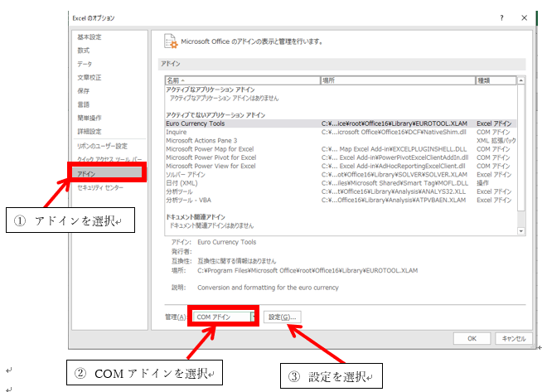Click the NativeShim.dll path cell
Viewport: 542px width, 392px height.
pyautogui.click(x=394, y=132)
